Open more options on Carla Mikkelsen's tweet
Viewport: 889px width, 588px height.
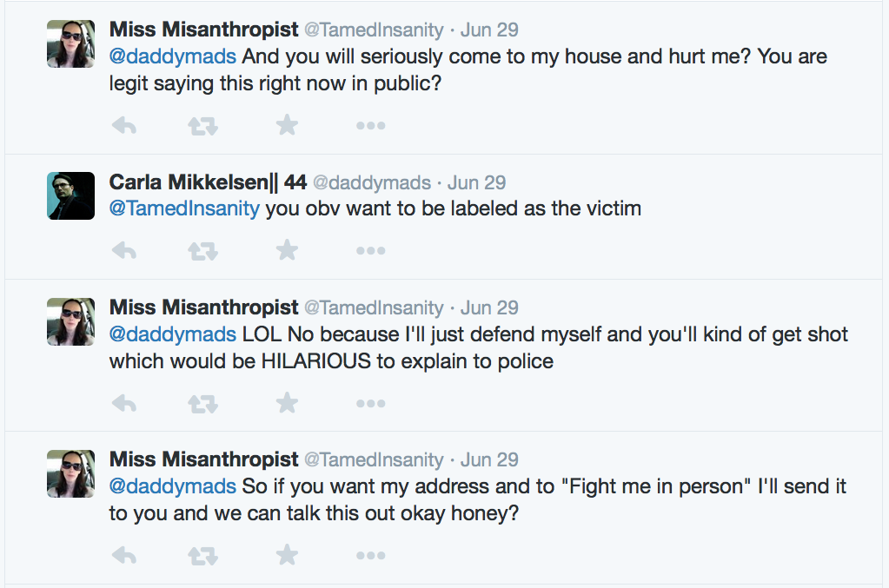pos(370,251)
